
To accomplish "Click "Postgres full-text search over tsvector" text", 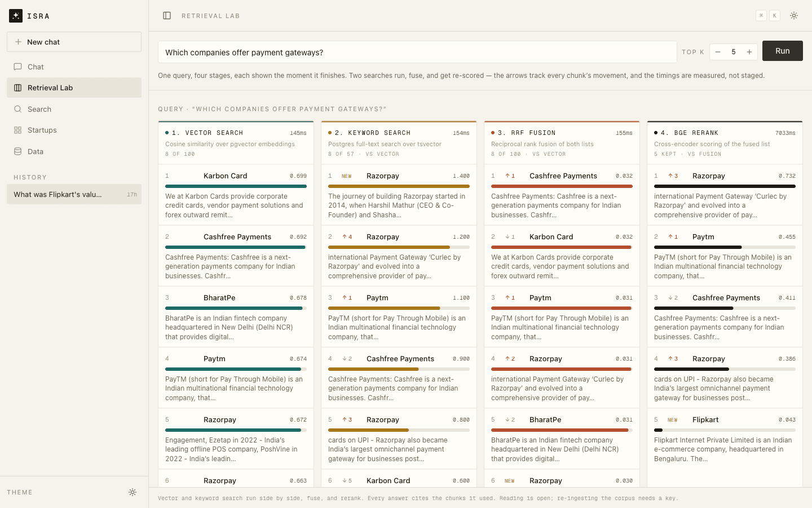I will click(x=385, y=144).
